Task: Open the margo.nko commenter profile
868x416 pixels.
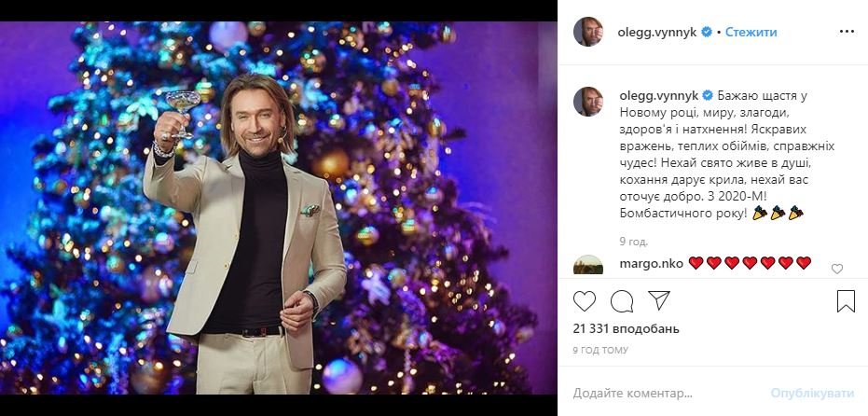Action: [651, 263]
